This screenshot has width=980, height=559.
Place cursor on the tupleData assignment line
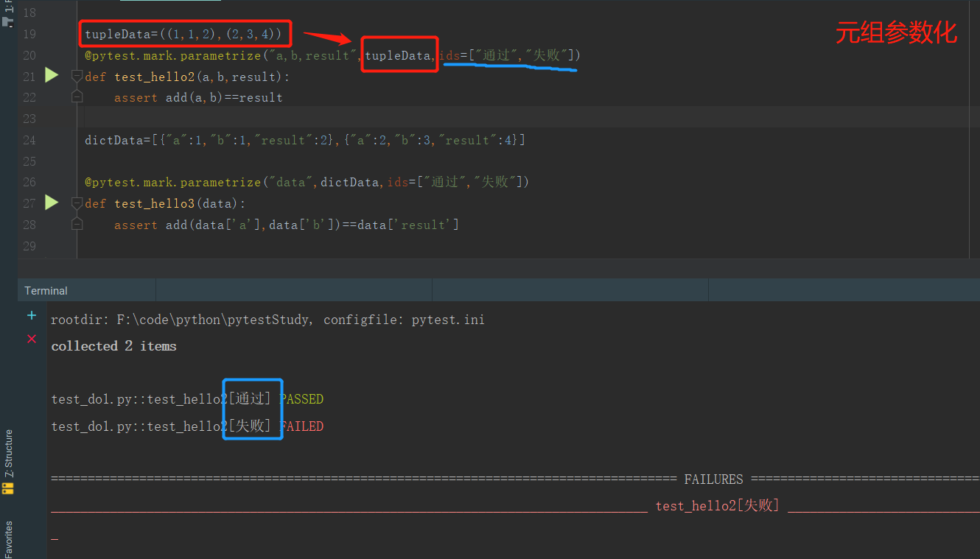(183, 34)
